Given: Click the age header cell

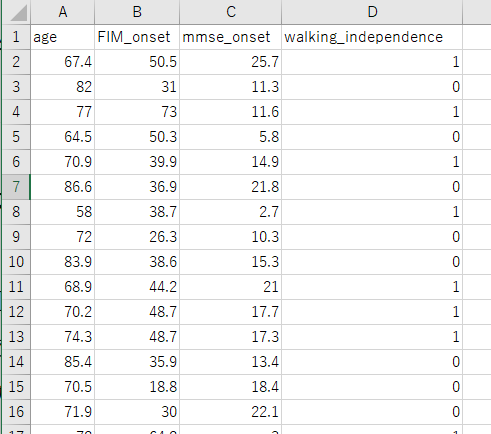Looking at the screenshot, I should 63,37.
